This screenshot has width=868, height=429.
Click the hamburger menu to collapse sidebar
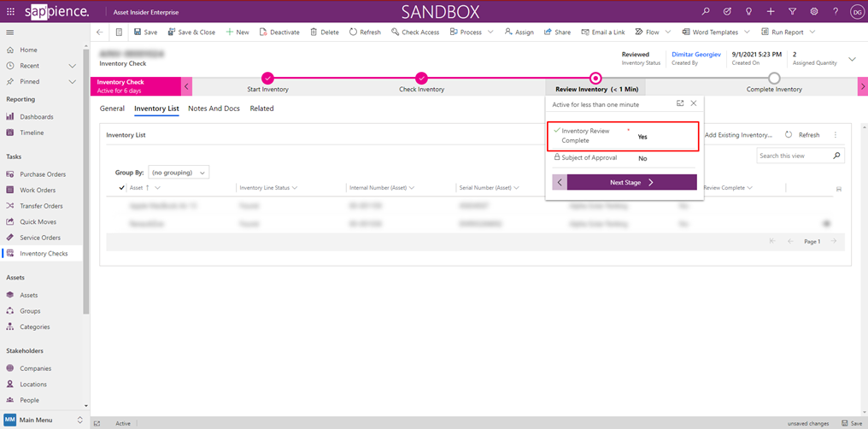click(x=10, y=32)
